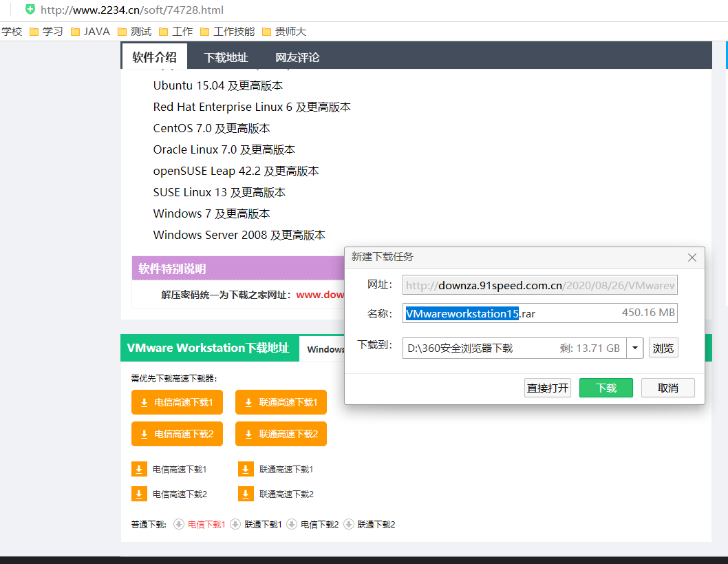Click the 软件特别说明 purple heading

pyautogui.click(x=172, y=269)
